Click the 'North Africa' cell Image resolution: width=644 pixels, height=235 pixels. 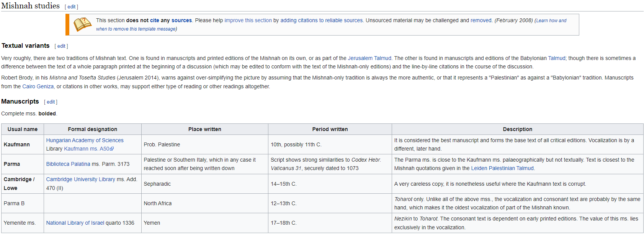tap(205, 204)
